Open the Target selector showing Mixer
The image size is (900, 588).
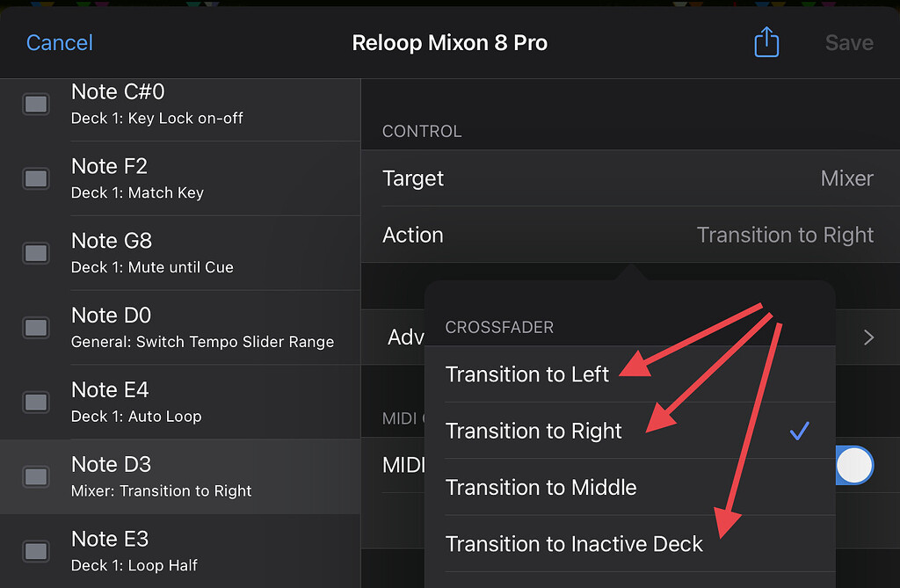[629, 178]
